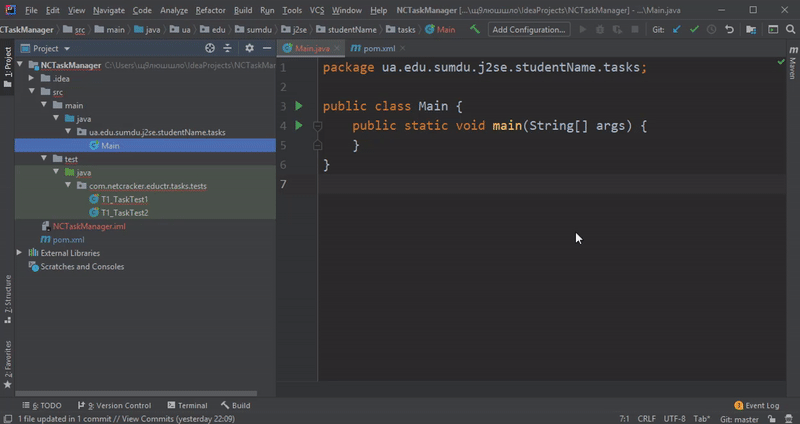
Task: Collapse ua.edu.sumdu.j2se.studentName.tasks package
Action: [x=68, y=132]
